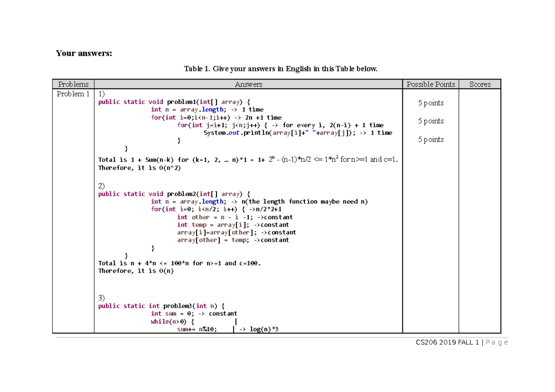Click the 'Scores' column header
555x392 pixels.
480,84
